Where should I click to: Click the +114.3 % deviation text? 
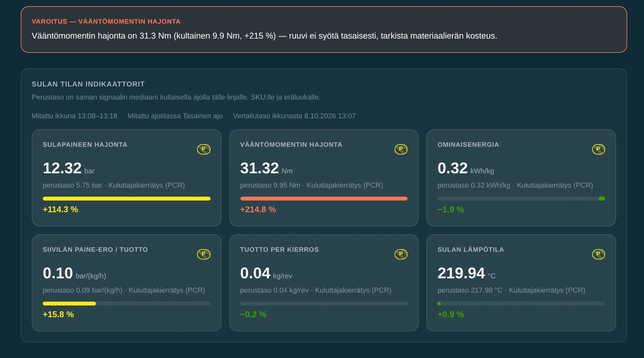click(x=60, y=209)
